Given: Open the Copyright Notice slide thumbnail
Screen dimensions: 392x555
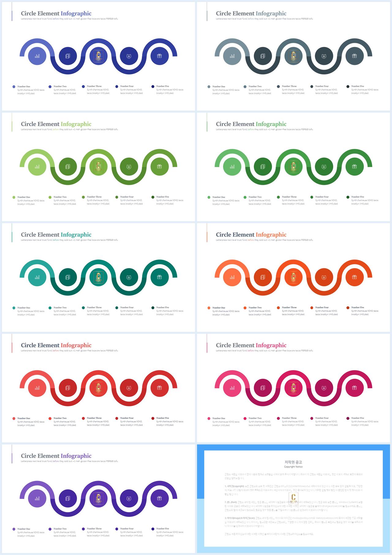Looking at the screenshot, I should (293, 499).
